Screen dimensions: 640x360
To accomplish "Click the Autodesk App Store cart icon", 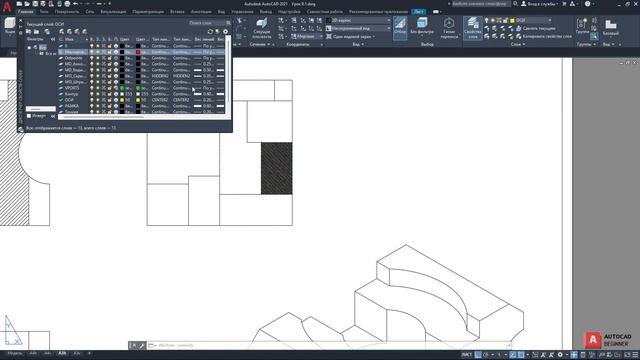I will point(564,4).
